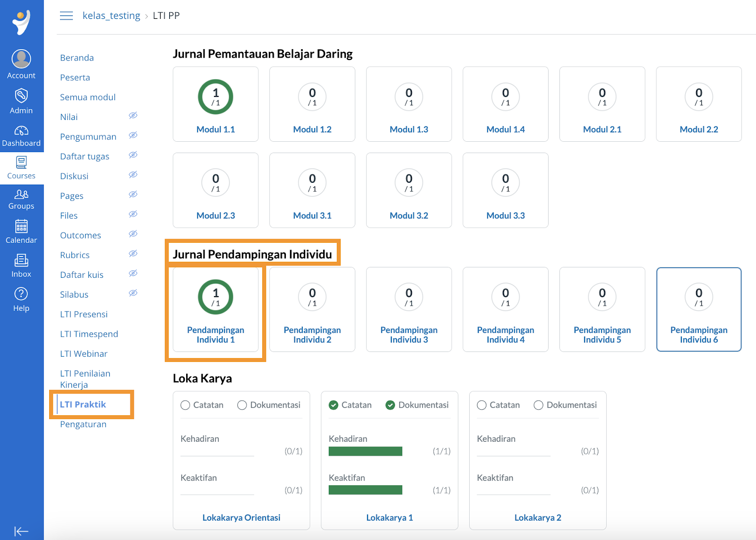Click Pendampingan Individu 4 progress circle
Image resolution: width=756 pixels, height=540 pixels.
click(506, 297)
